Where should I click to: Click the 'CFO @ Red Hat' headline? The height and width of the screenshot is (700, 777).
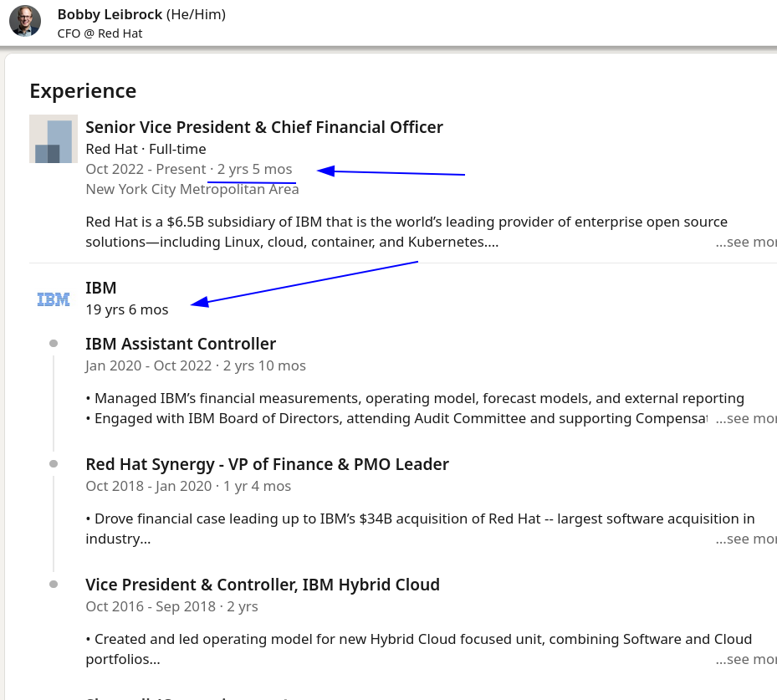[x=100, y=33]
